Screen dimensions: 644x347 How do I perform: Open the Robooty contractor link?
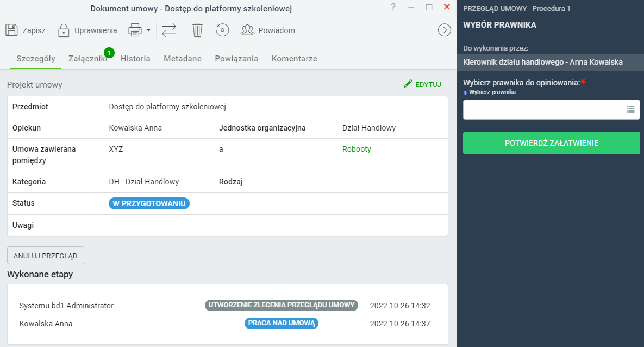[357, 149]
